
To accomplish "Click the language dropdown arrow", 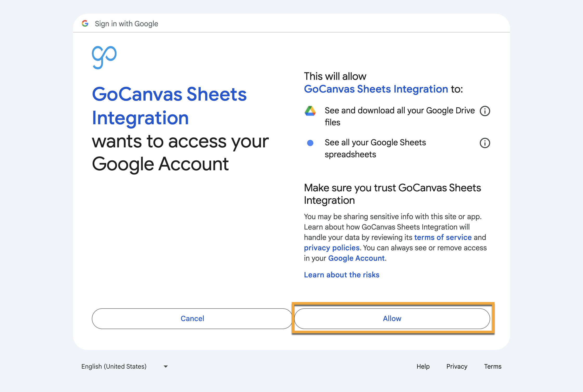I will (166, 367).
